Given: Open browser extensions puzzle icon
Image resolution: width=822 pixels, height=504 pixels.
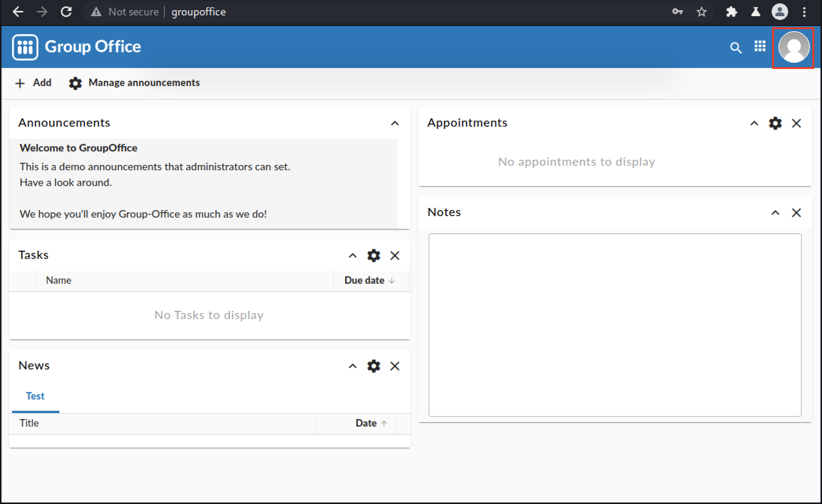Looking at the screenshot, I should coord(731,12).
